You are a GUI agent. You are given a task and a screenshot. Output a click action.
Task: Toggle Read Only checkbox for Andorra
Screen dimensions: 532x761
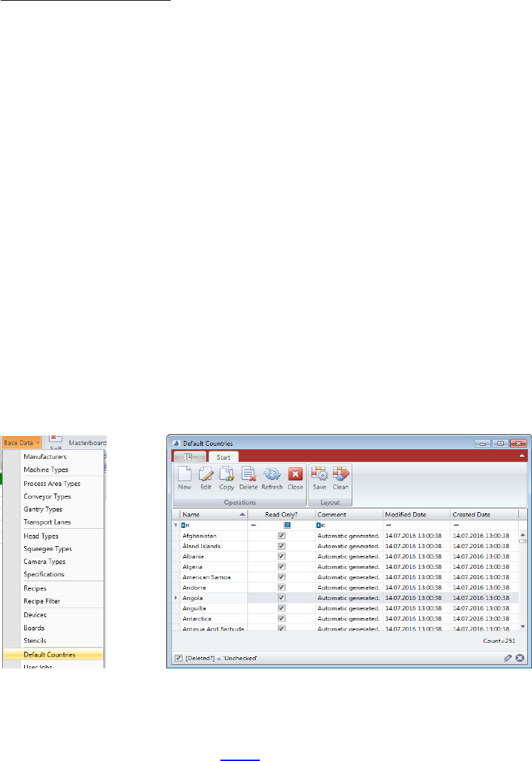tap(281, 588)
